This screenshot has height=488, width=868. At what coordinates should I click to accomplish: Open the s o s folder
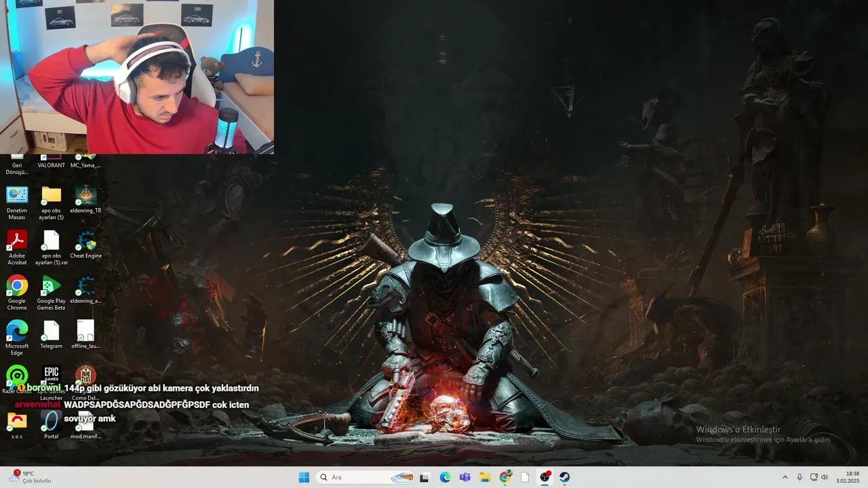point(17,425)
